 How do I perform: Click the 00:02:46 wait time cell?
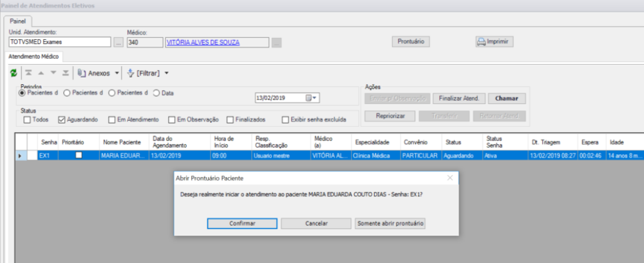tap(592, 156)
